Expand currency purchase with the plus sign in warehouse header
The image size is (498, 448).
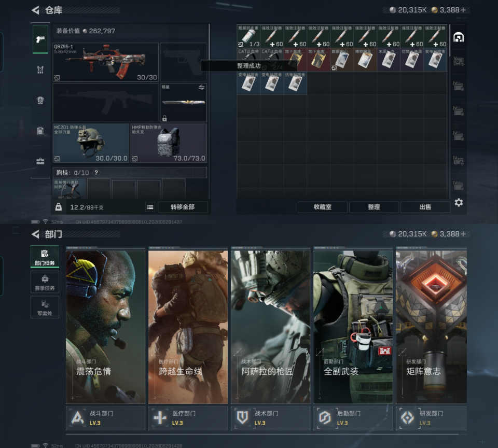(463, 10)
